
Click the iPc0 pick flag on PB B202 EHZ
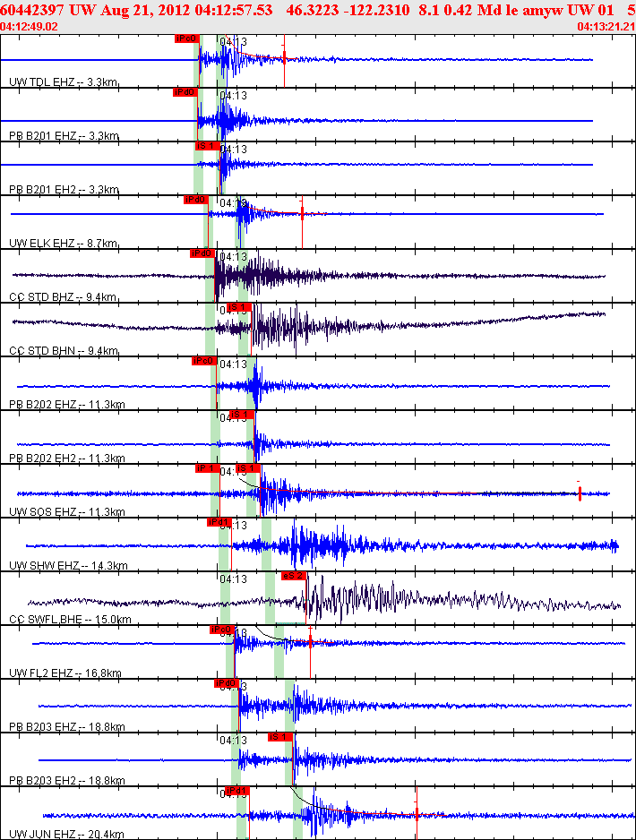tap(204, 361)
